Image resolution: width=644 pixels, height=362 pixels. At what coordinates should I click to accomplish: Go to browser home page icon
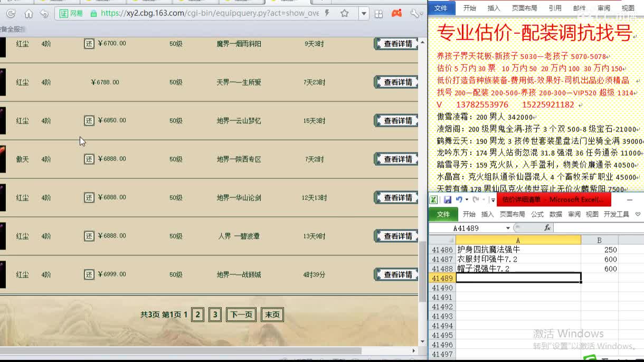[x=29, y=14]
